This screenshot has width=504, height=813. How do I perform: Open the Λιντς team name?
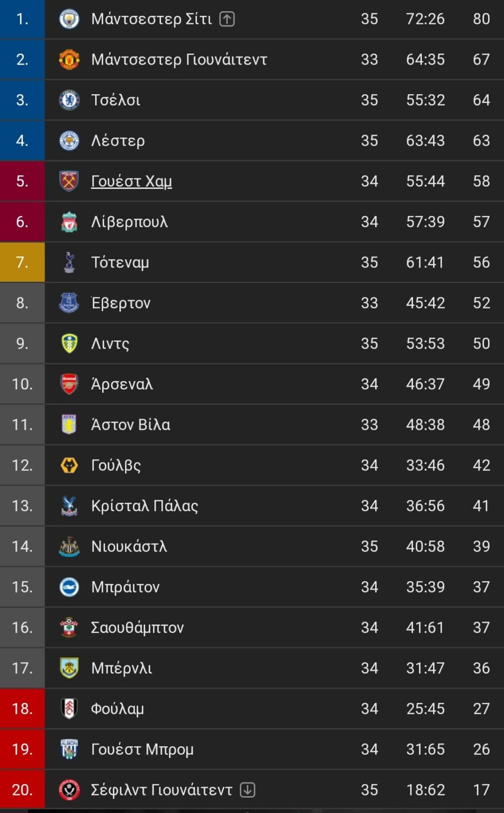pos(110,344)
